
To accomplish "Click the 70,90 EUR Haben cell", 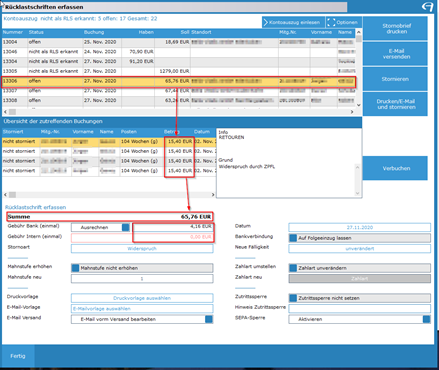I will (x=138, y=52).
